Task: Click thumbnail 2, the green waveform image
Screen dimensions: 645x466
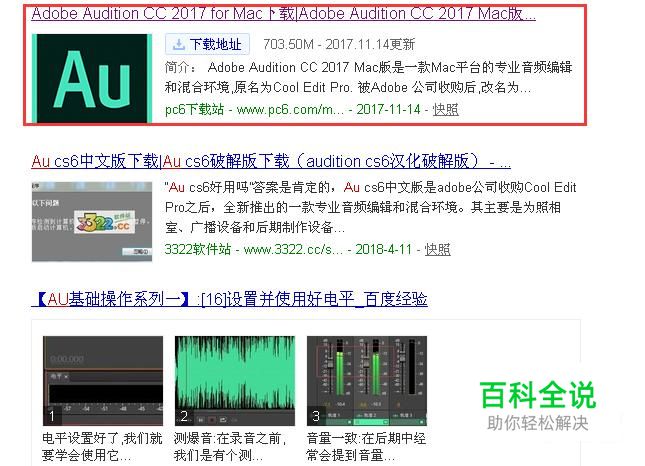Action: pyautogui.click(x=235, y=381)
